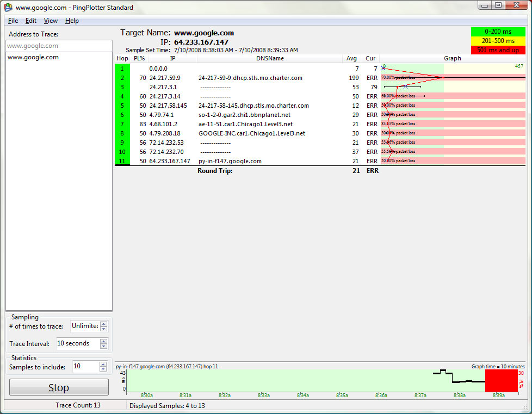The width and height of the screenshot is (532, 414).
Task: Click the 0-200 ms green legend swatch
Action: 498,32
